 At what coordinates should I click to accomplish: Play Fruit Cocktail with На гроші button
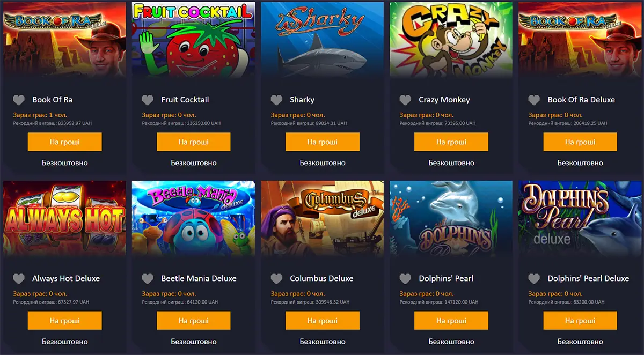[x=194, y=142]
